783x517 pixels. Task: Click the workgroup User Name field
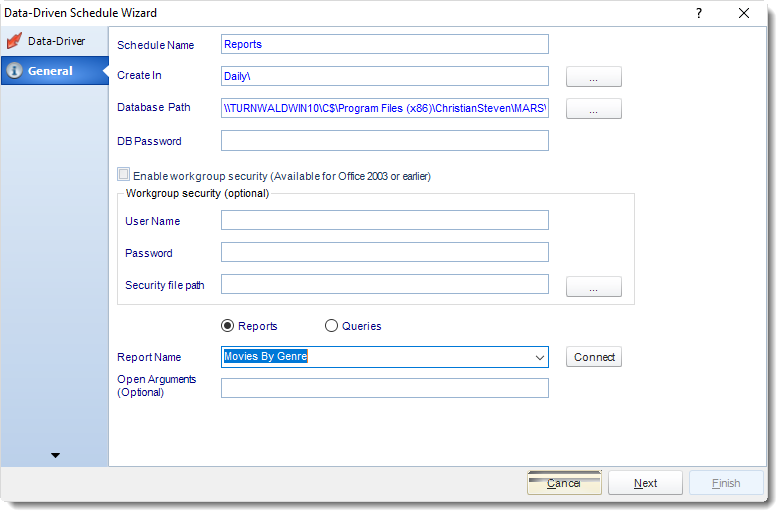[385, 220]
